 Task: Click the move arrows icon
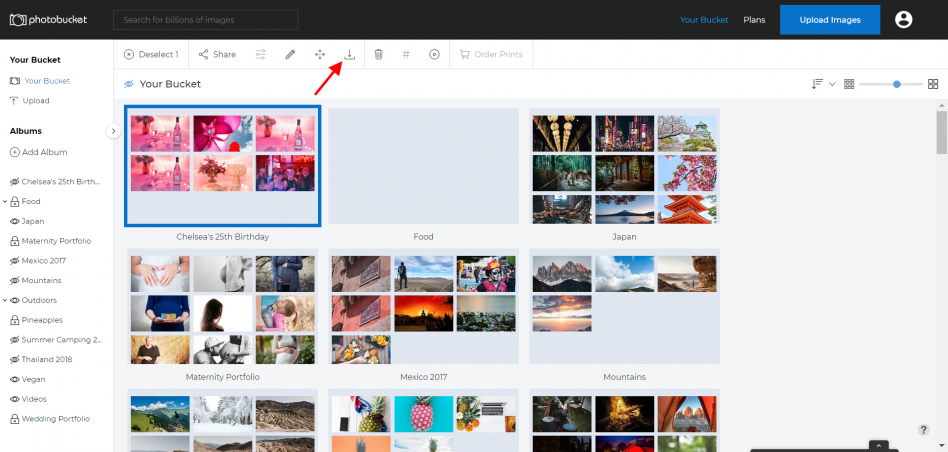320,54
